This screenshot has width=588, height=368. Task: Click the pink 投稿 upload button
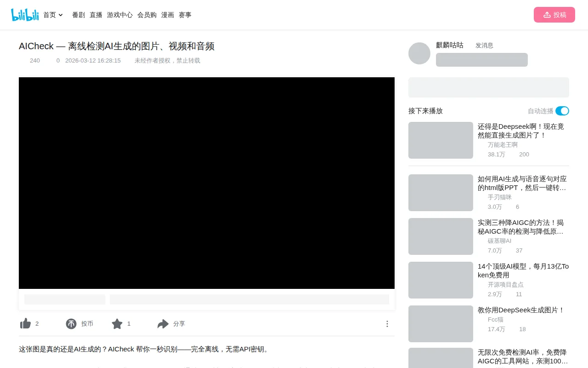554,15
